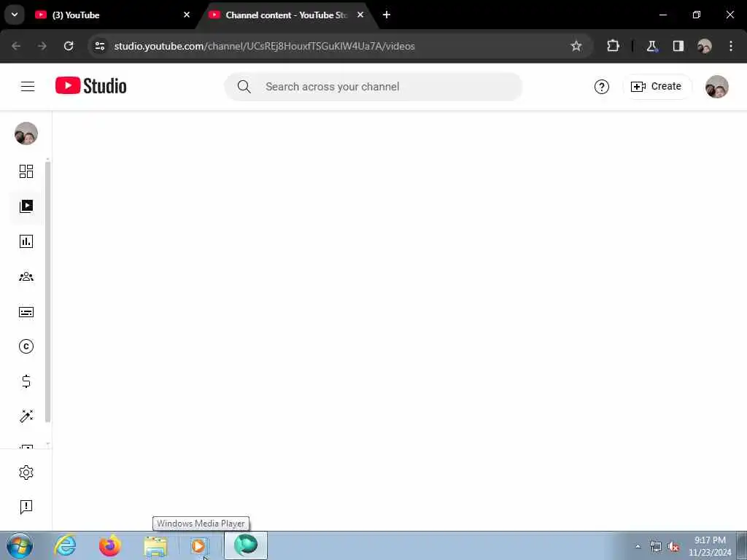Open the Customization magic wand icon
The width and height of the screenshot is (747, 560).
click(26, 416)
